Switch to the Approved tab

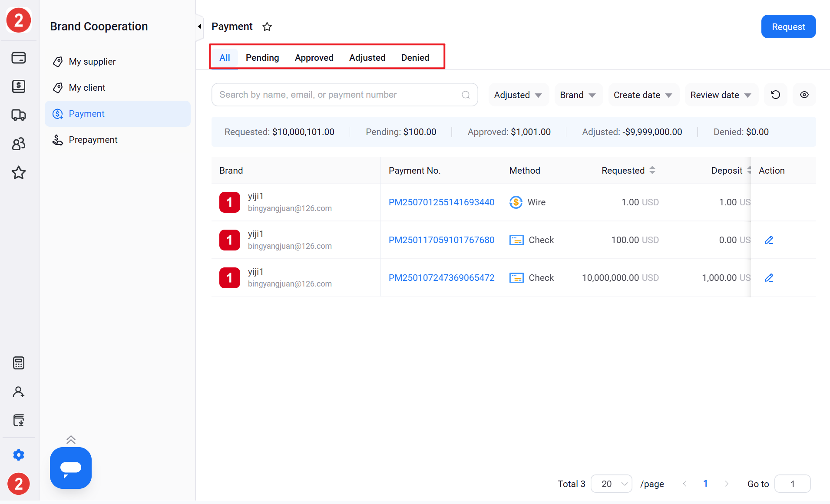pyautogui.click(x=314, y=57)
